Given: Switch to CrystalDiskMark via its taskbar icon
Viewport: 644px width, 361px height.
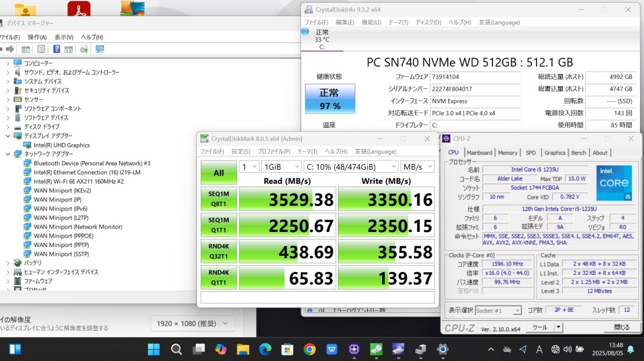Looking at the screenshot, I should tap(376, 349).
